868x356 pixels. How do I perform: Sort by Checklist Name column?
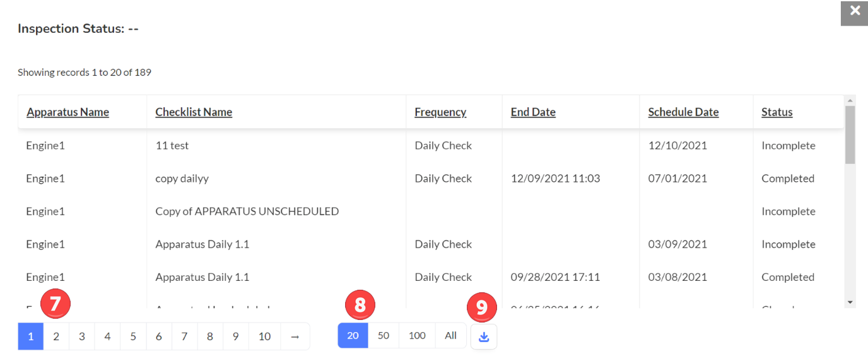(194, 112)
